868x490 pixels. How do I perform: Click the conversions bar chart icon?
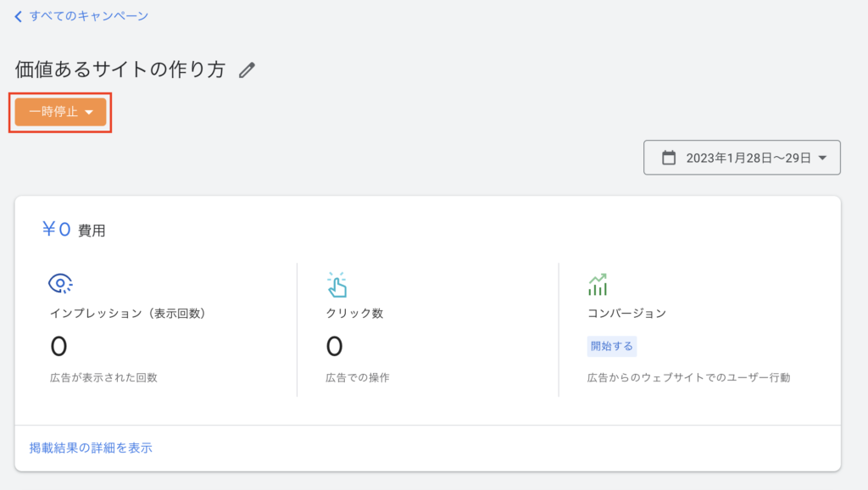click(598, 285)
